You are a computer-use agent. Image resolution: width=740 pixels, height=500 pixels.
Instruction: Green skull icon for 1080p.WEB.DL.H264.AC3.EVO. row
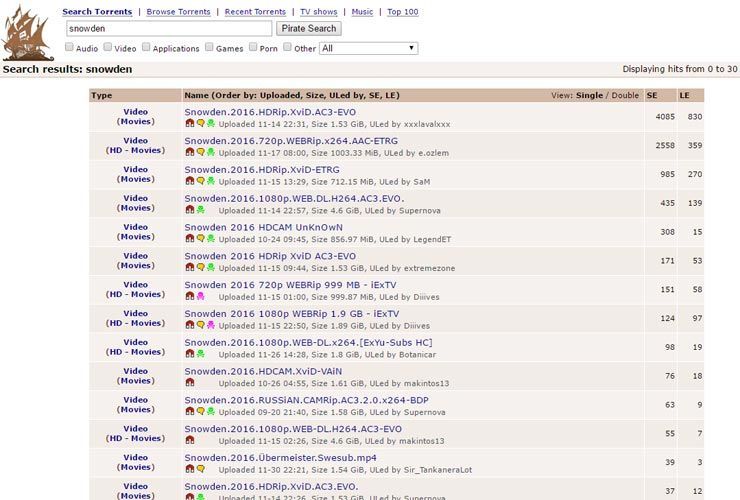(x=201, y=210)
